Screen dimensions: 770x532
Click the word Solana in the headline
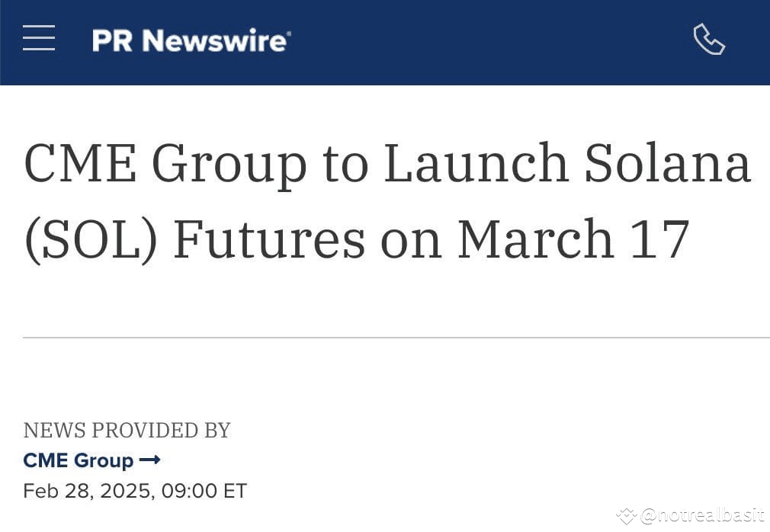coord(668,162)
